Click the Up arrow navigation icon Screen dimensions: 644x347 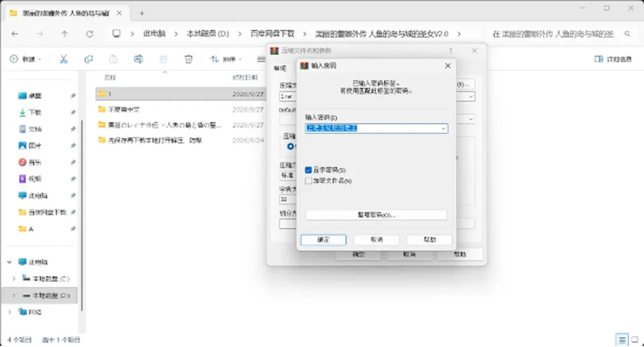[x=64, y=34]
